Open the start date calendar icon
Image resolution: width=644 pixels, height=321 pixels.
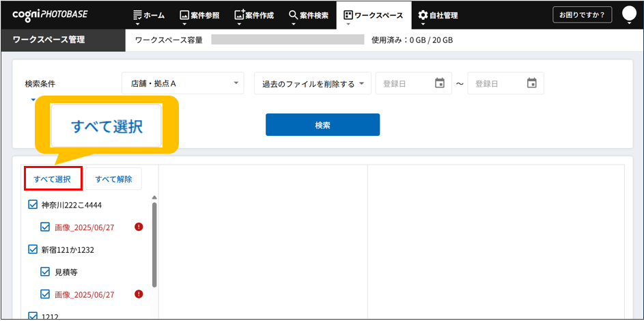coord(440,83)
